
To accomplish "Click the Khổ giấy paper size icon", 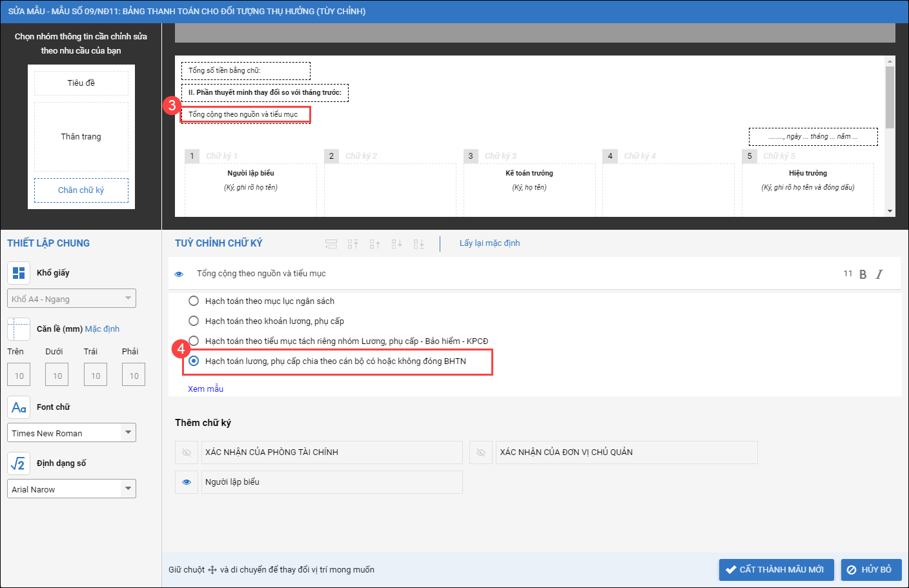I will tap(19, 273).
